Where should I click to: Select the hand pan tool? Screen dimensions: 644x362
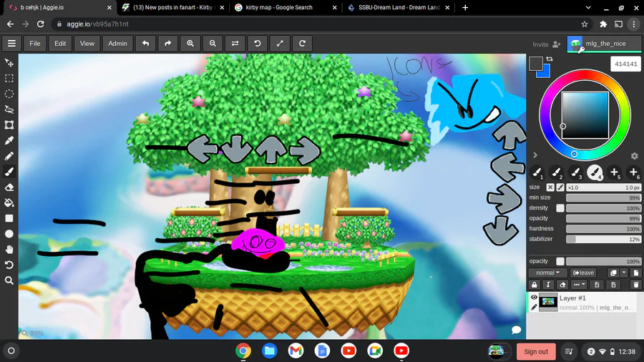(9, 250)
